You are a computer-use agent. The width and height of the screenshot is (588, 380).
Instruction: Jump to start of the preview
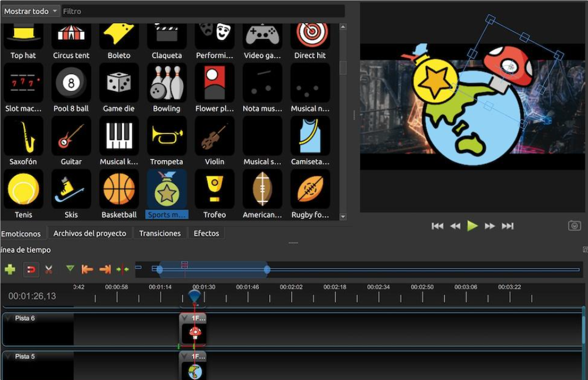437,226
